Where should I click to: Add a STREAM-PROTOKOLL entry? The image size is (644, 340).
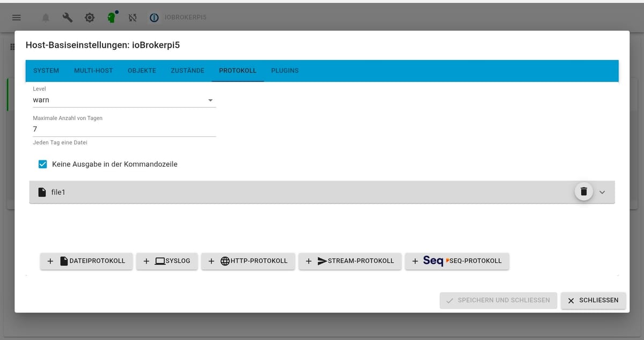[x=350, y=261]
